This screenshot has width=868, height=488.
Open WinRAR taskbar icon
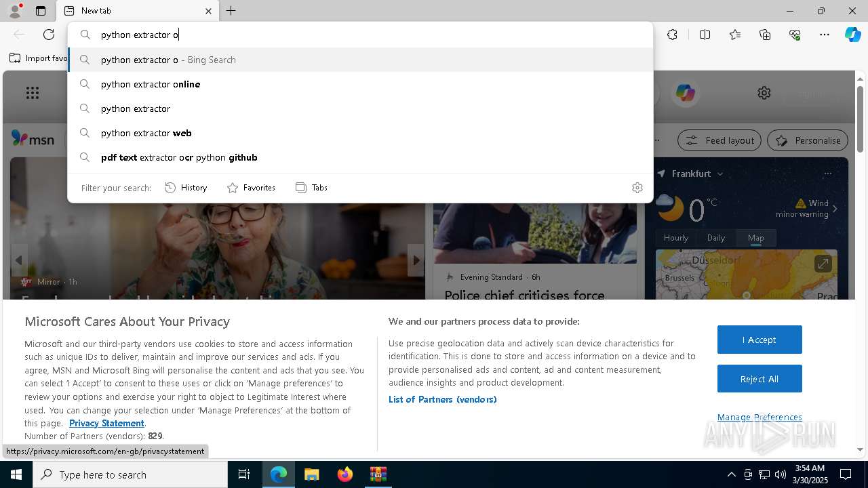[x=378, y=474]
